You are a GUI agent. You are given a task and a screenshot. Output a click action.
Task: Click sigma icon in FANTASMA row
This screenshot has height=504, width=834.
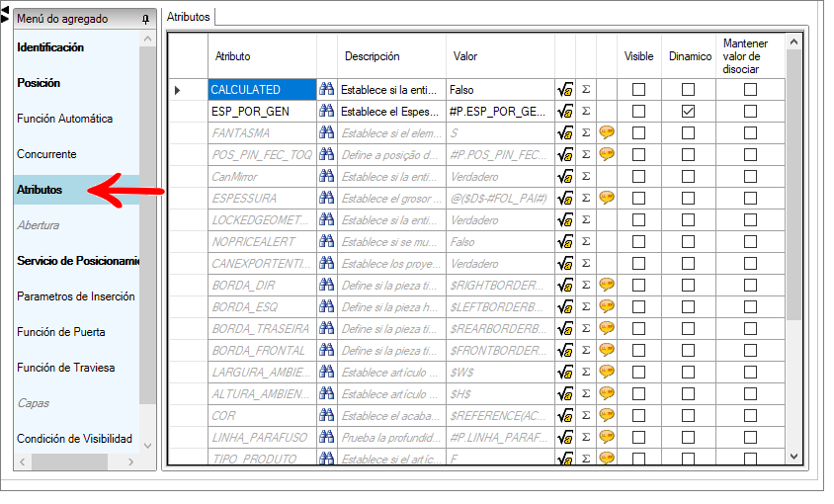pos(586,132)
